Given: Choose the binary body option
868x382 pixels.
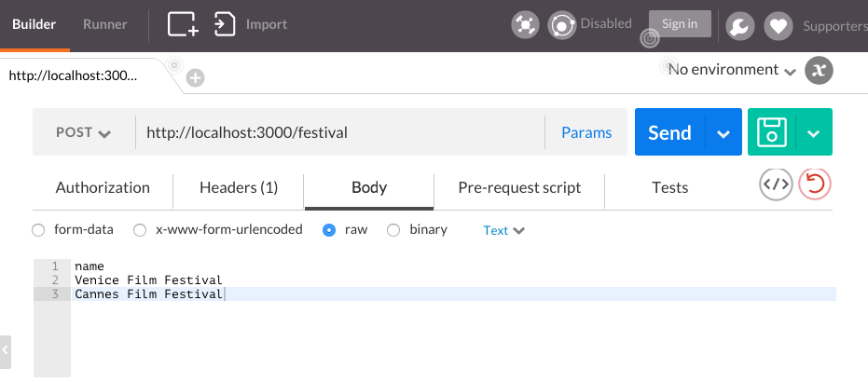Looking at the screenshot, I should coord(393,230).
